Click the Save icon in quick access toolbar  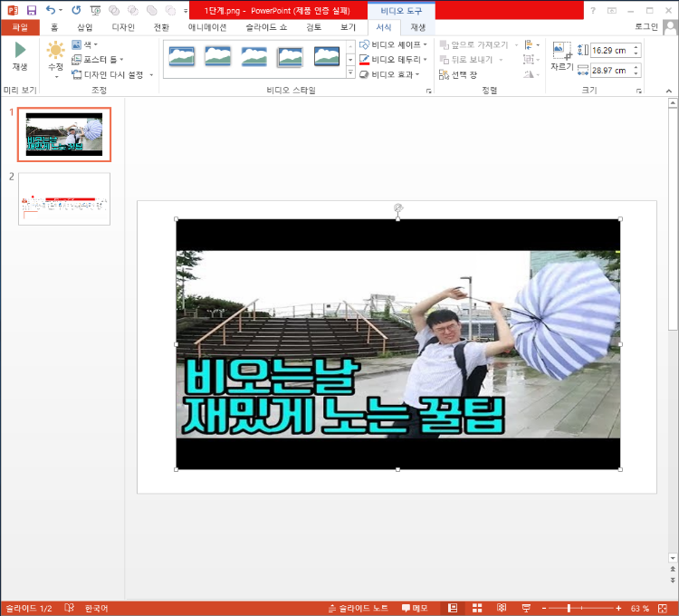[31, 10]
